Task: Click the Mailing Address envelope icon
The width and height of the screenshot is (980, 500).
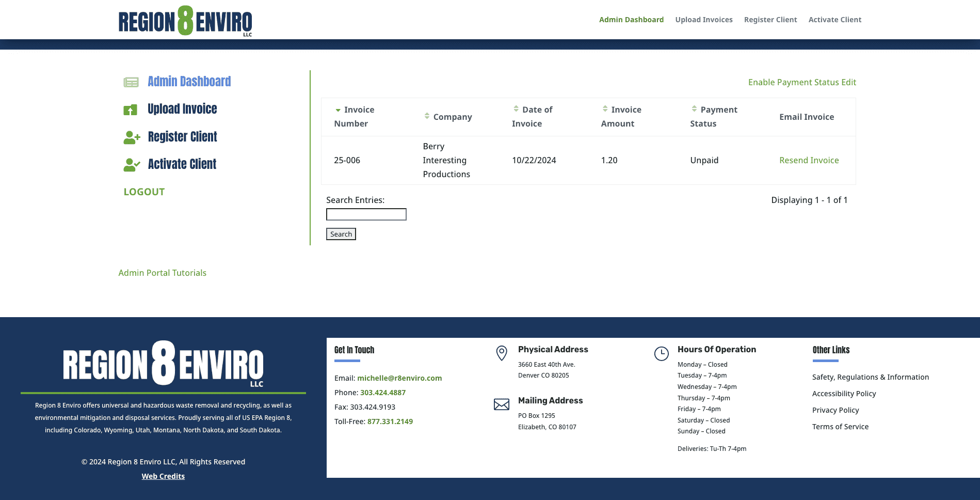Action: [x=502, y=404]
